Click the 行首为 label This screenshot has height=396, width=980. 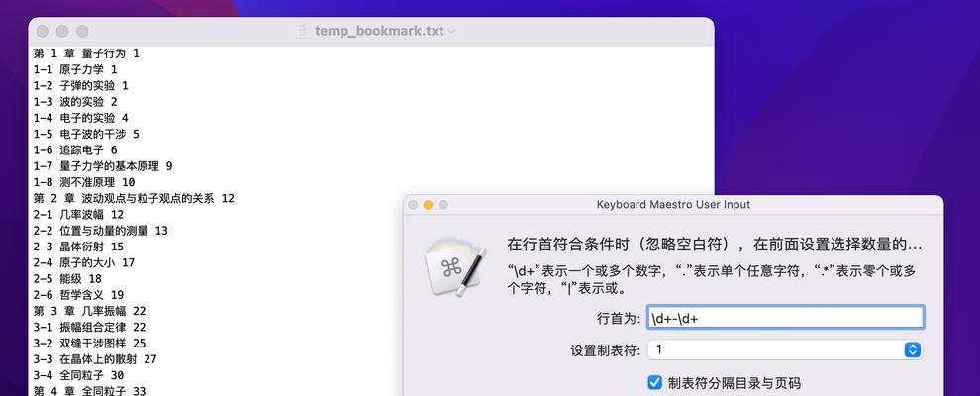coord(618,318)
